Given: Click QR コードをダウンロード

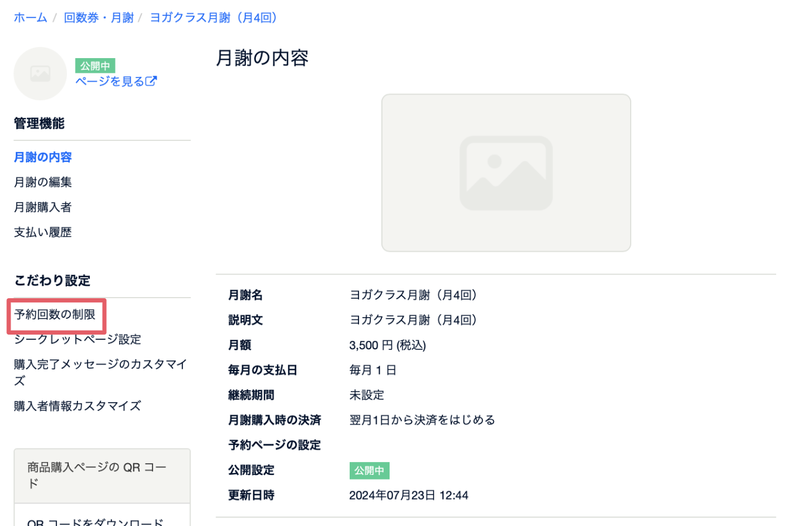Looking at the screenshot, I should coord(96,521).
